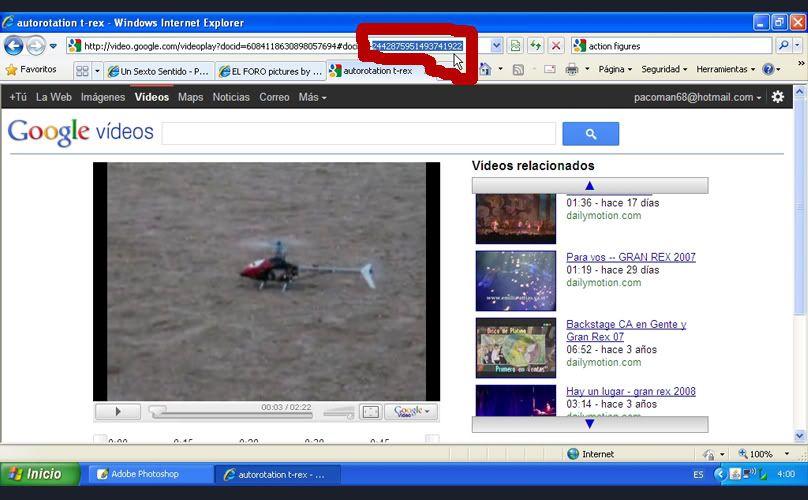Image resolution: width=808 pixels, height=500 pixels.
Task: Go back with the browser Back arrow
Action: [x=14, y=46]
